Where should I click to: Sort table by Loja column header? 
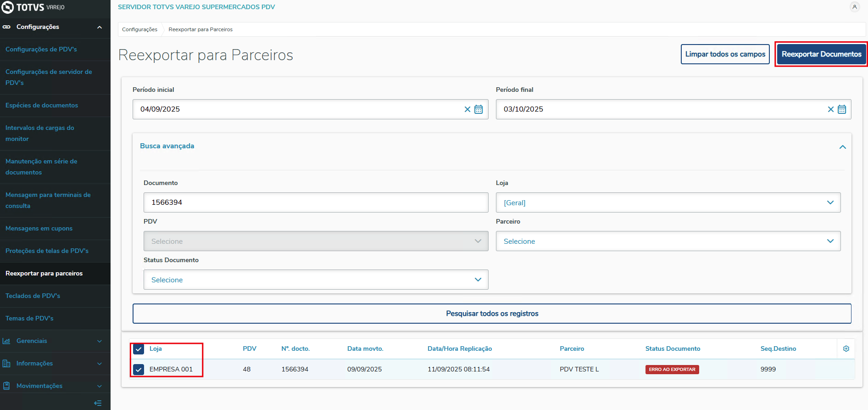tap(156, 349)
